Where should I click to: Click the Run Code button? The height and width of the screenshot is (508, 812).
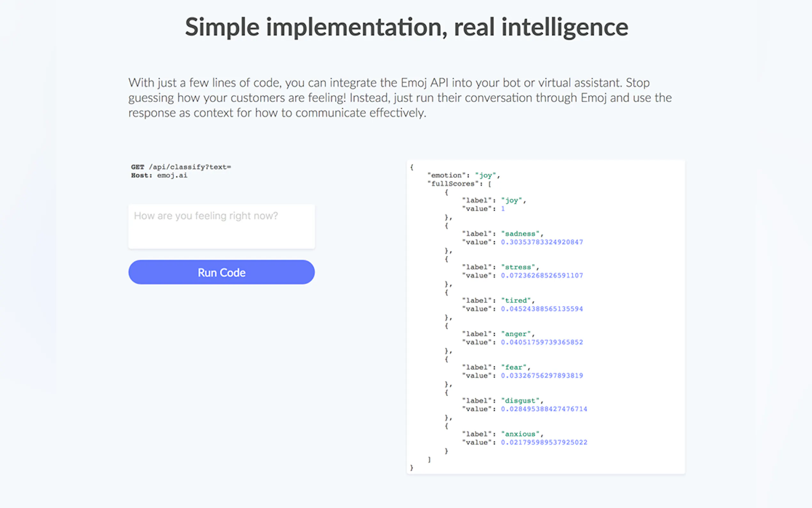point(221,272)
